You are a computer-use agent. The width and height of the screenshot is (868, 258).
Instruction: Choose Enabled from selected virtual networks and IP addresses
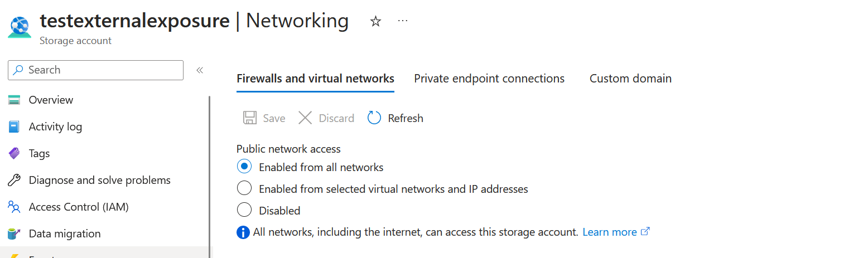pyautogui.click(x=244, y=189)
